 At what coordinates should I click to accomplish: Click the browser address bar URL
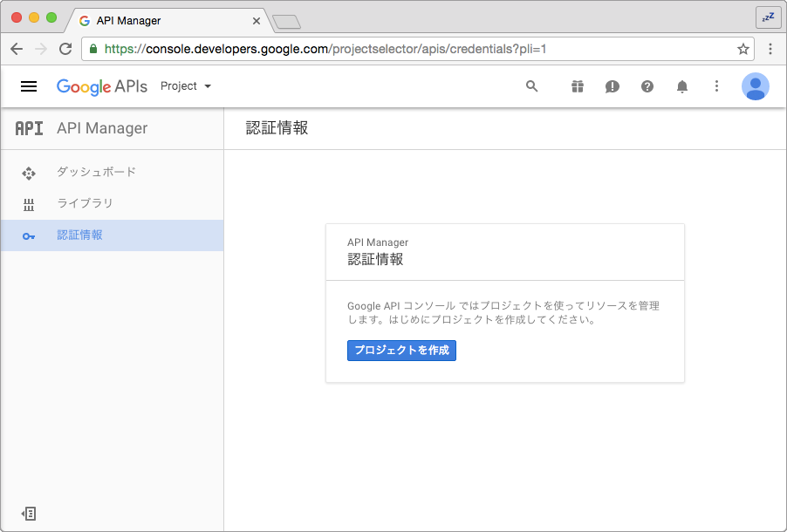pos(325,49)
